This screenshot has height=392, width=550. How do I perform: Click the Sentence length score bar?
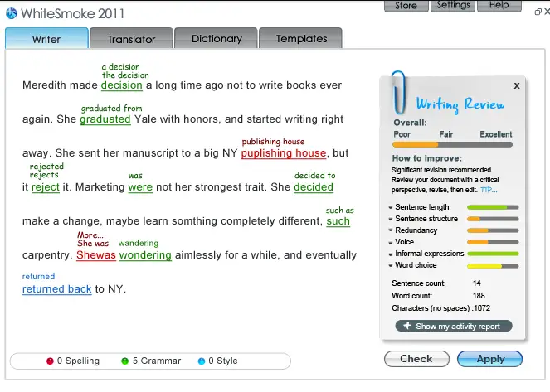coord(493,207)
